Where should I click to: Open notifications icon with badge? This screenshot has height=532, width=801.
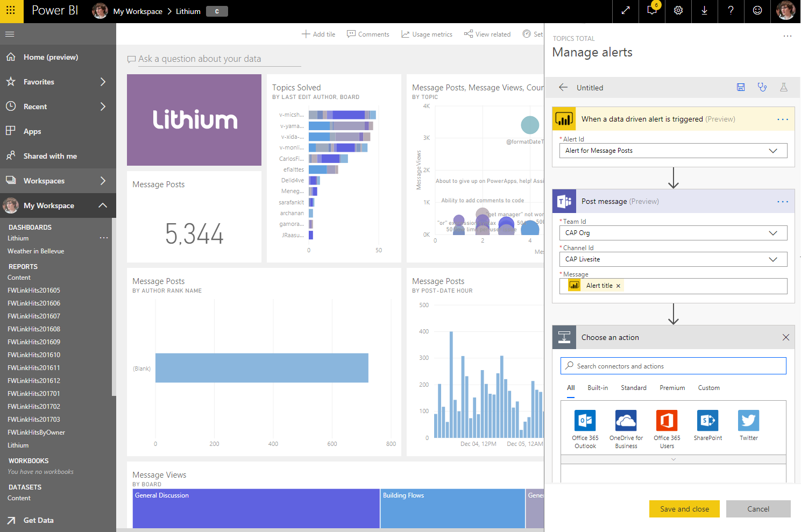point(652,11)
